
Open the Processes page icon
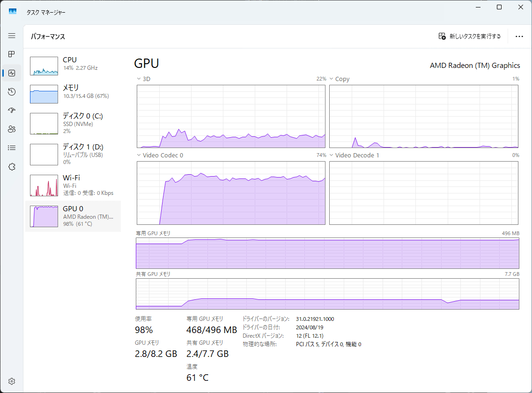click(12, 54)
